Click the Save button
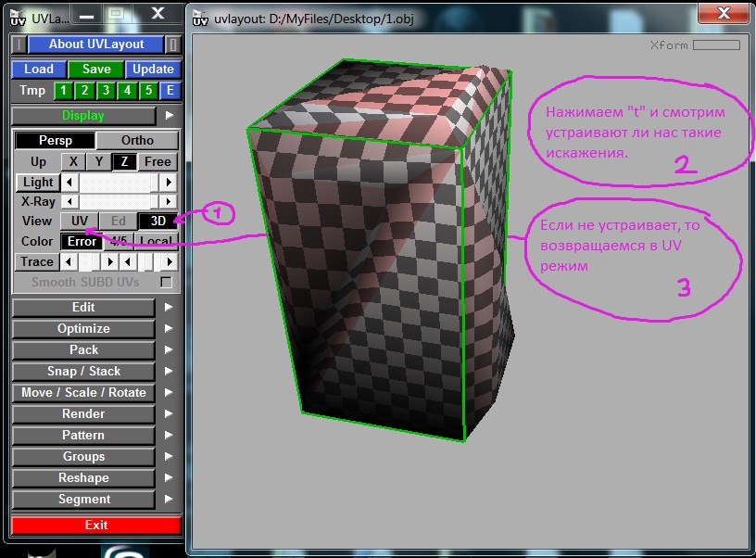This screenshot has height=558, width=756. 96,70
